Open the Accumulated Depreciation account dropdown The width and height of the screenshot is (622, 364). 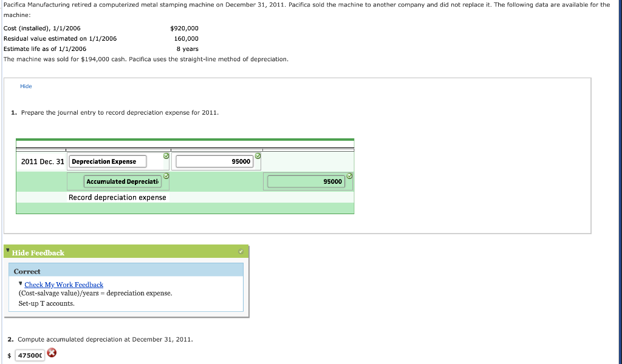[x=123, y=181]
